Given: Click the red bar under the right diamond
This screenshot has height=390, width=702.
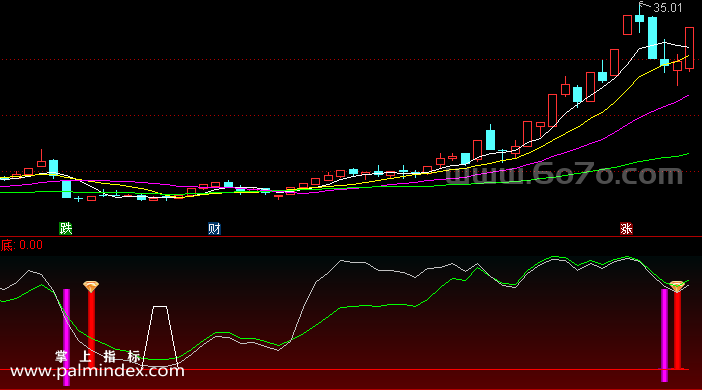Looking at the screenshot, I should tap(677, 330).
